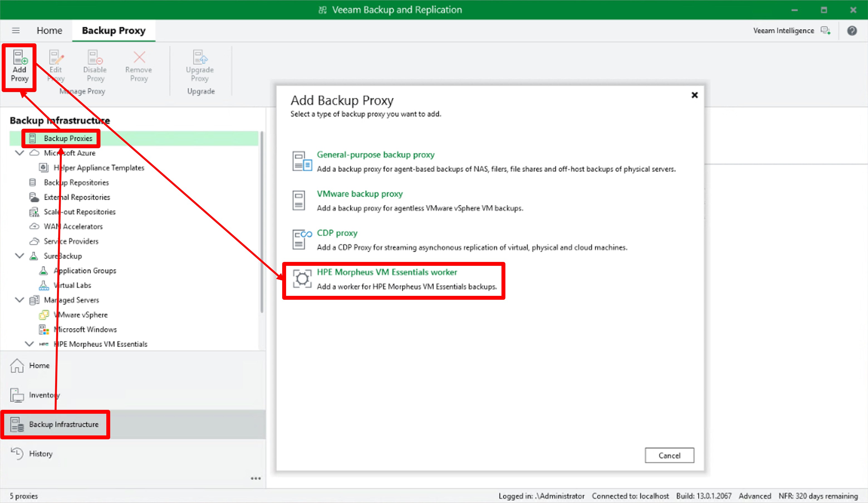Click the CDP proxy icon
Screen dimensions: 868x503
click(302, 239)
